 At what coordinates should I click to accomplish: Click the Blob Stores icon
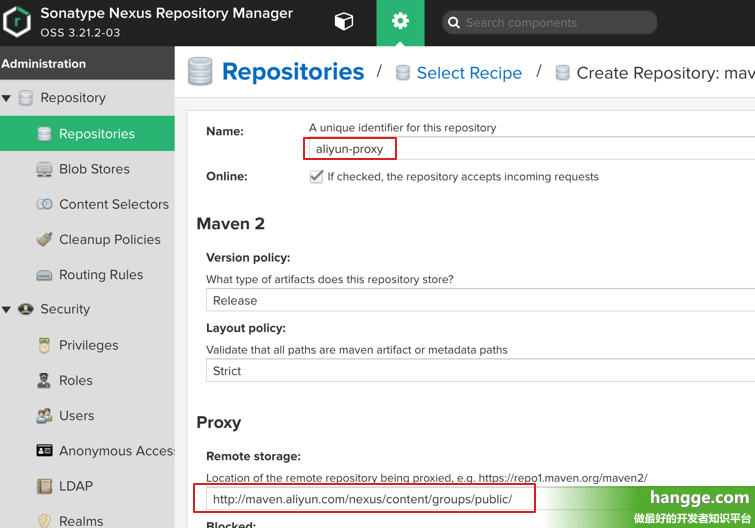pyautogui.click(x=44, y=169)
